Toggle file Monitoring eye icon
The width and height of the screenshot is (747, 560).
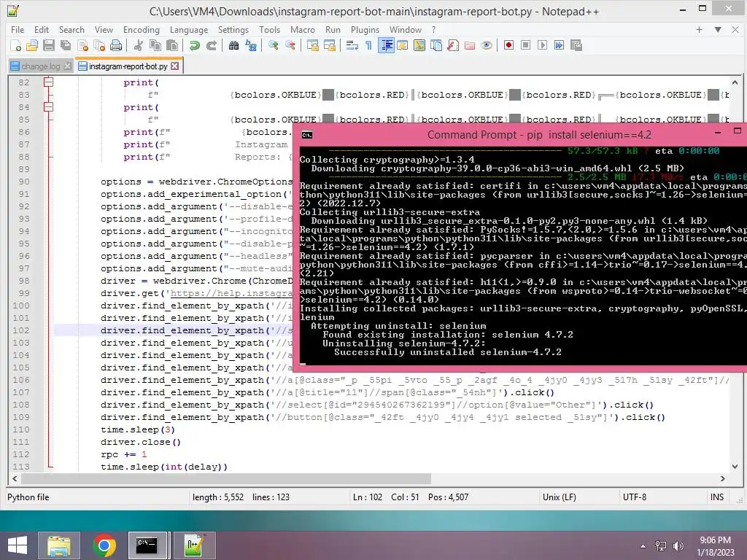click(x=487, y=45)
